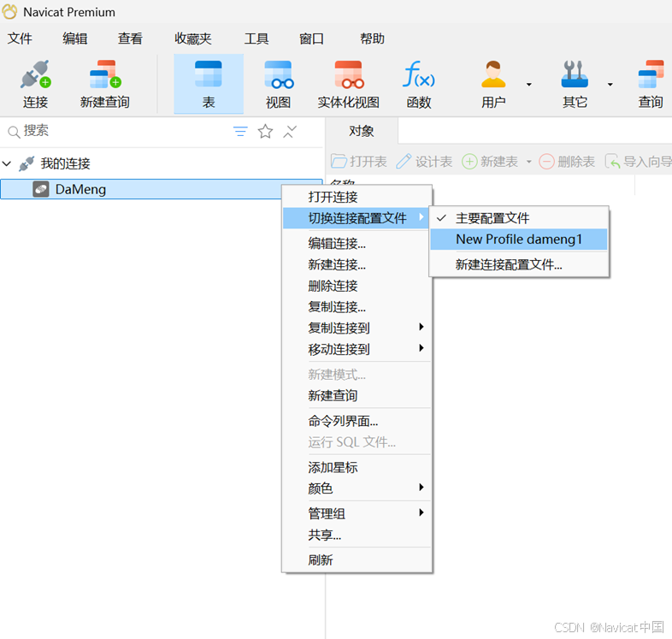
Task: Select New Profile dameng1 in the submenu
Action: [519, 240]
